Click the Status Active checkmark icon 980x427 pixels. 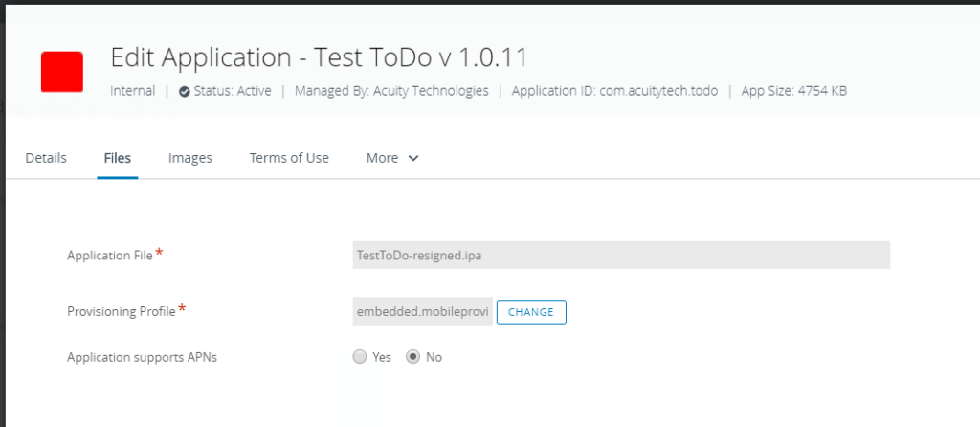(x=185, y=92)
